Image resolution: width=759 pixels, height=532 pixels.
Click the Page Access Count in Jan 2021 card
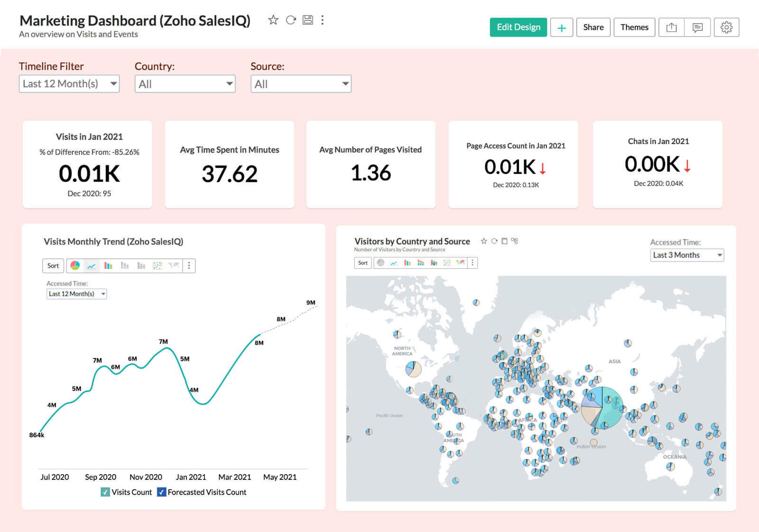click(513, 165)
